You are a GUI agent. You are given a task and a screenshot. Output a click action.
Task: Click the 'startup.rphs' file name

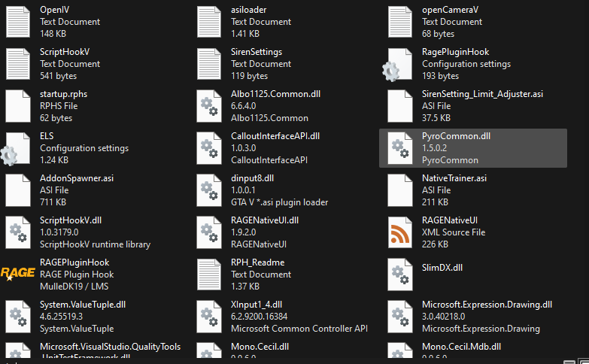[x=63, y=94]
